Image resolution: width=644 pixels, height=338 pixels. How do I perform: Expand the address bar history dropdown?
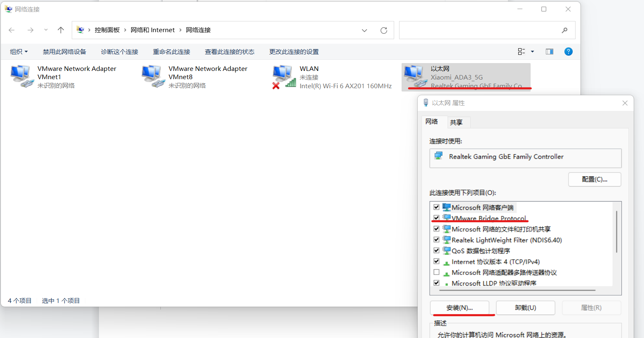pos(364,30)
